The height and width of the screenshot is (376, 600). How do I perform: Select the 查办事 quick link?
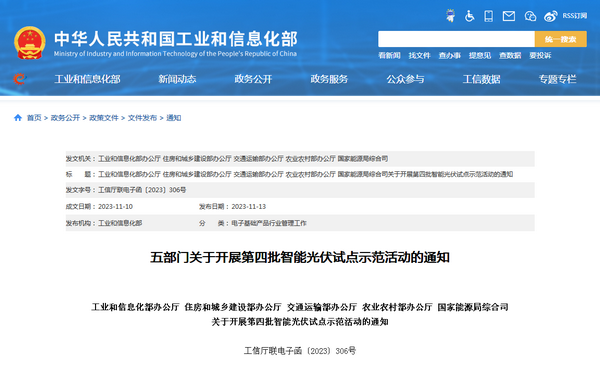tap(450, 55)
